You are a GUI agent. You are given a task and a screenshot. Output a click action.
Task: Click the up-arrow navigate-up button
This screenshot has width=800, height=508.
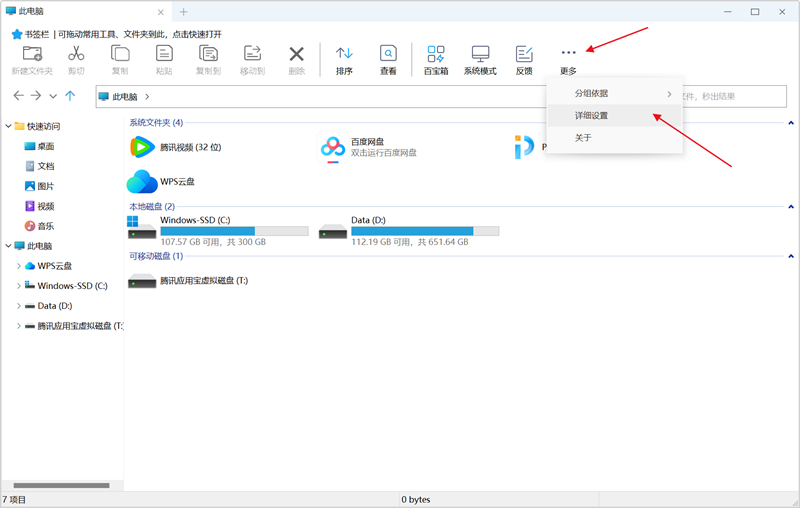[70, 96]
